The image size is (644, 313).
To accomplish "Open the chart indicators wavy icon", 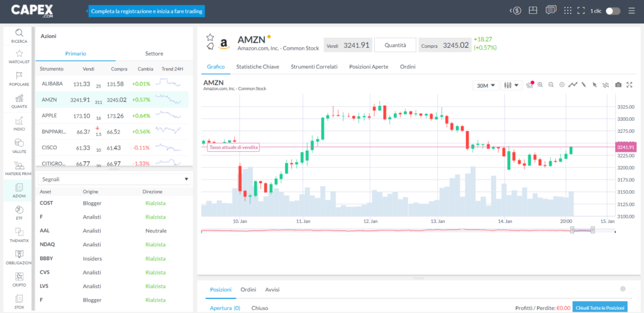I will pyautogui.click(x=606, y=85).
